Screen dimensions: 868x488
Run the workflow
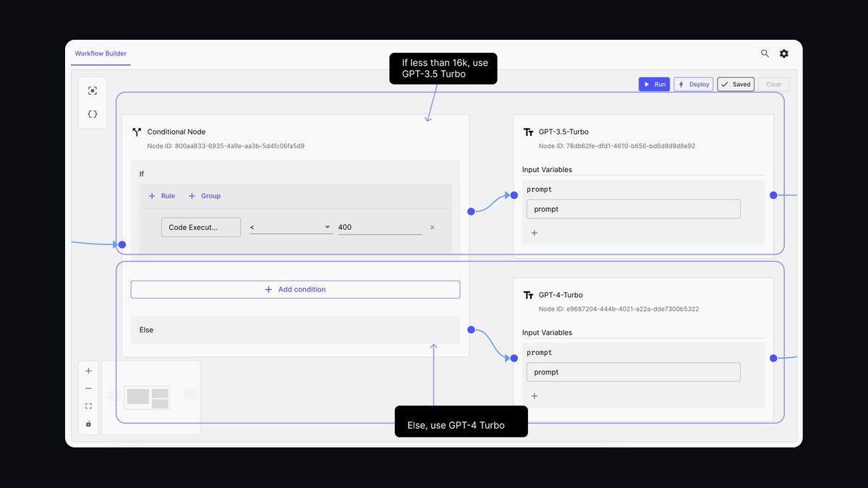655,84
